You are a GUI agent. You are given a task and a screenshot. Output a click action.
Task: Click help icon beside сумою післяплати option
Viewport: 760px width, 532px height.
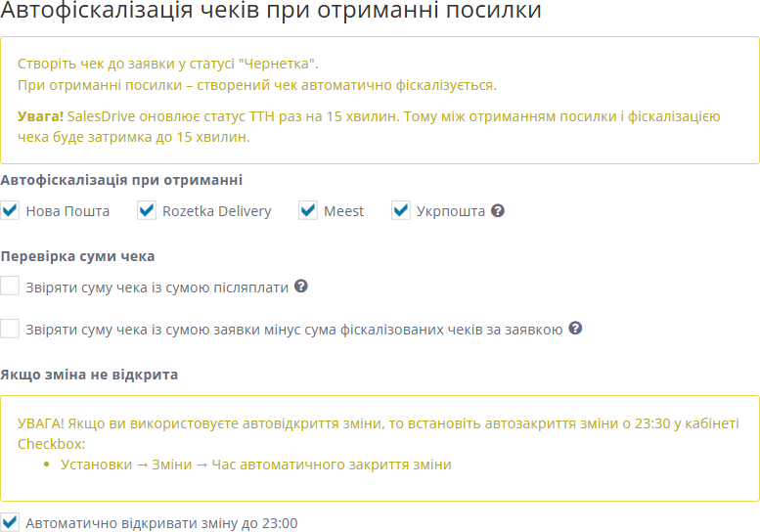301,287
